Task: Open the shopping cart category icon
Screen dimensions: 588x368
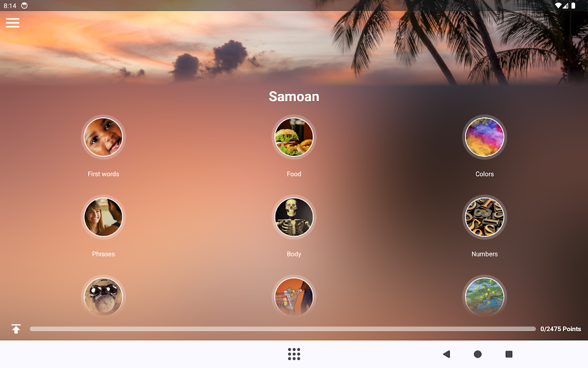Action: (294, 297)
